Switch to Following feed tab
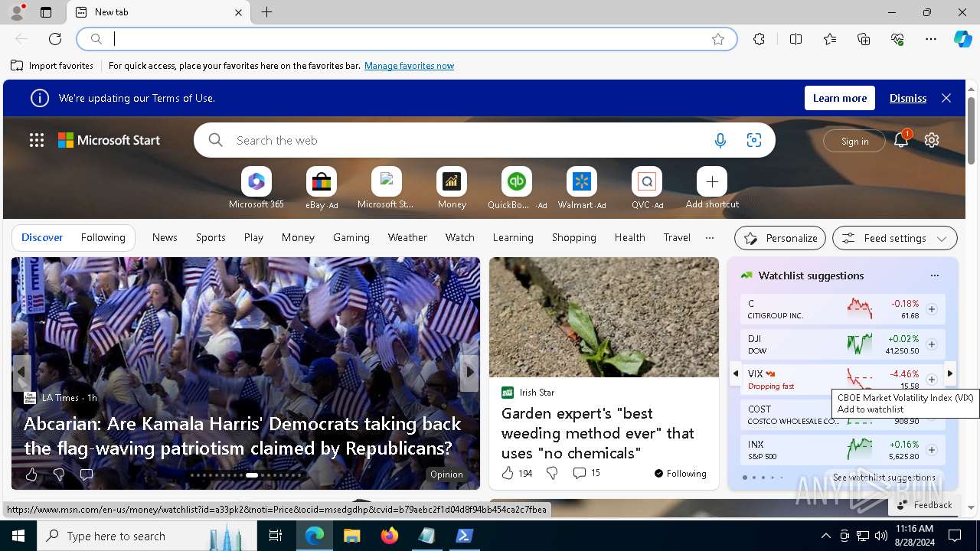 pos(103,237)
